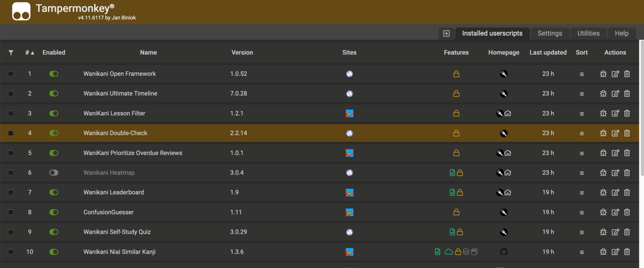Delete the Wanikani Double-Check script
The height and width of the screenshot is (268, 644).
coord(627,133)
